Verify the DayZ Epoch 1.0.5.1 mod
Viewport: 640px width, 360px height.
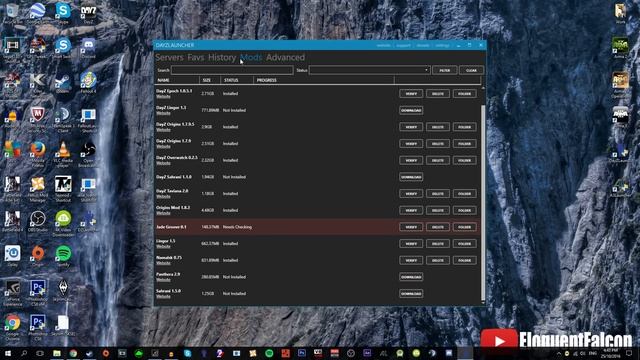[411, 94]
